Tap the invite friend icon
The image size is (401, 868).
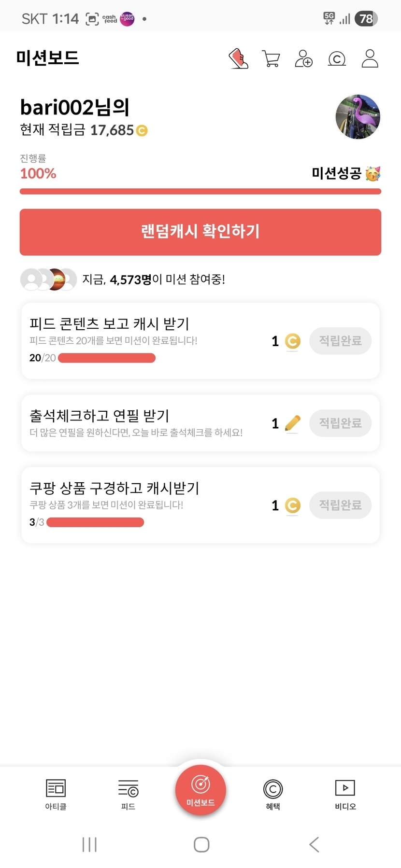click(303, 59)
